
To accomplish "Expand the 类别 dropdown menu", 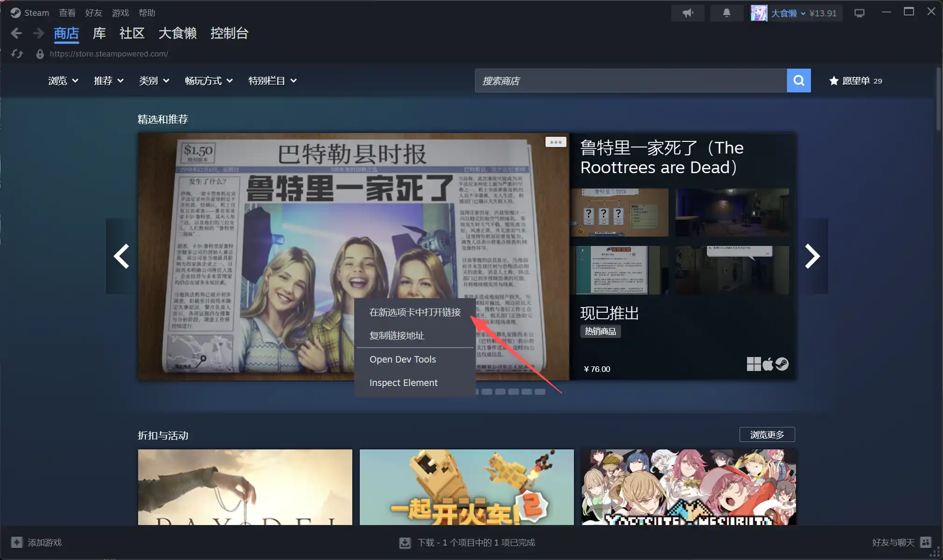I will click(x=154, y=81).
